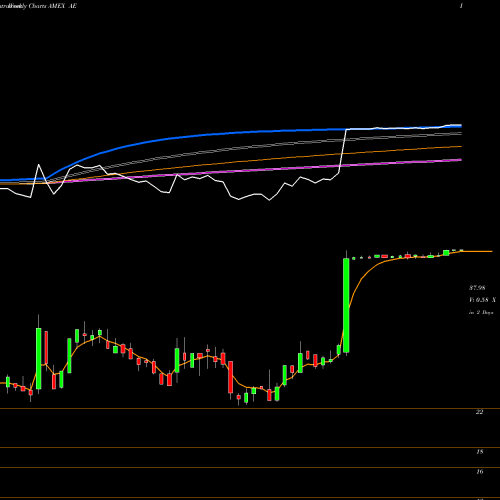Click the 18 price axis label
This screenshot has height=500, width=500.
pos(480,452)
